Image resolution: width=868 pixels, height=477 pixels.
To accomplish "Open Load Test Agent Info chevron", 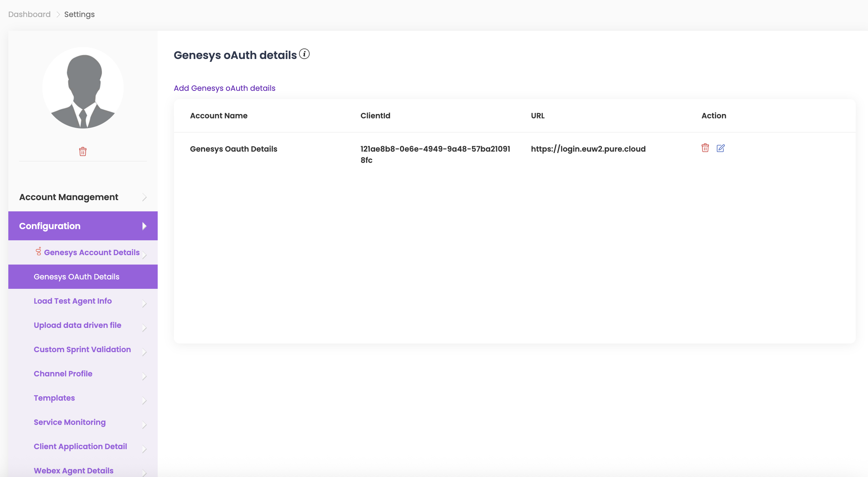I will (x=144, y=303).
